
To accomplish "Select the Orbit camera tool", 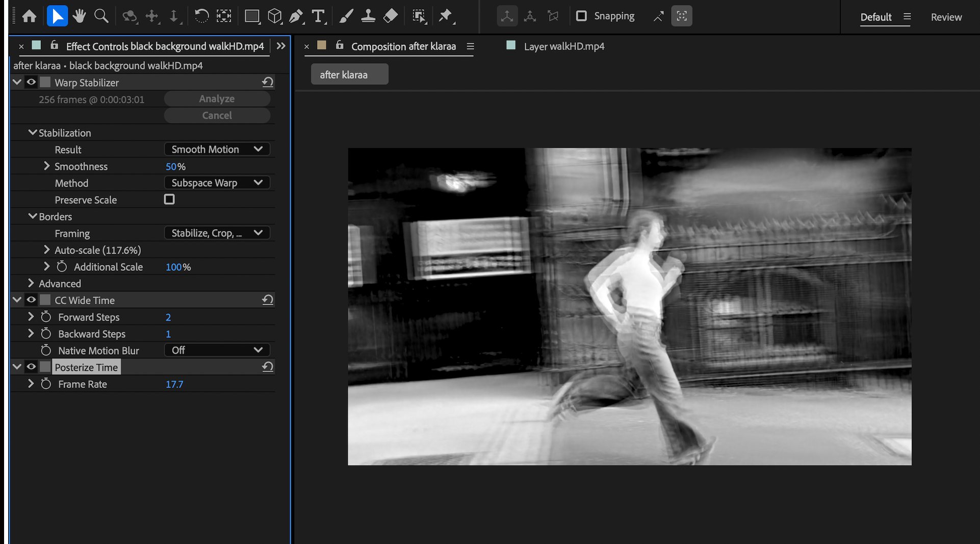I will coord(130,16).
